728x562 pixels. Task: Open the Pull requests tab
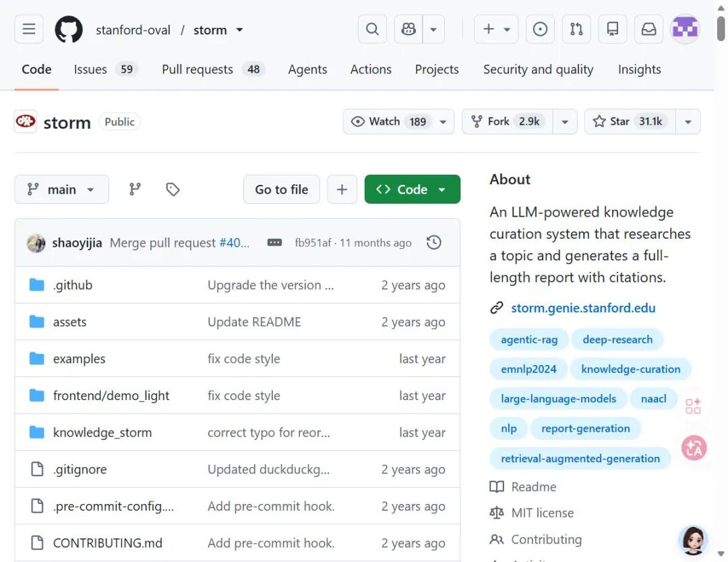click(213, 69)
